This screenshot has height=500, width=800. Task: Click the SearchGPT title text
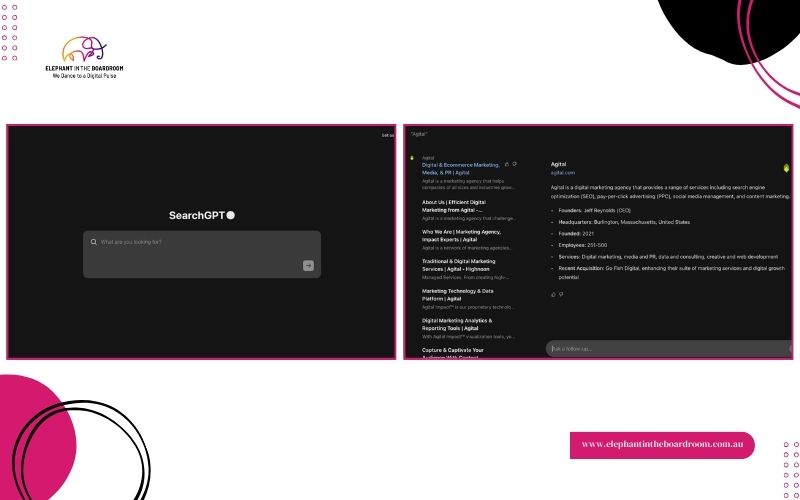(x=197, y=215)
